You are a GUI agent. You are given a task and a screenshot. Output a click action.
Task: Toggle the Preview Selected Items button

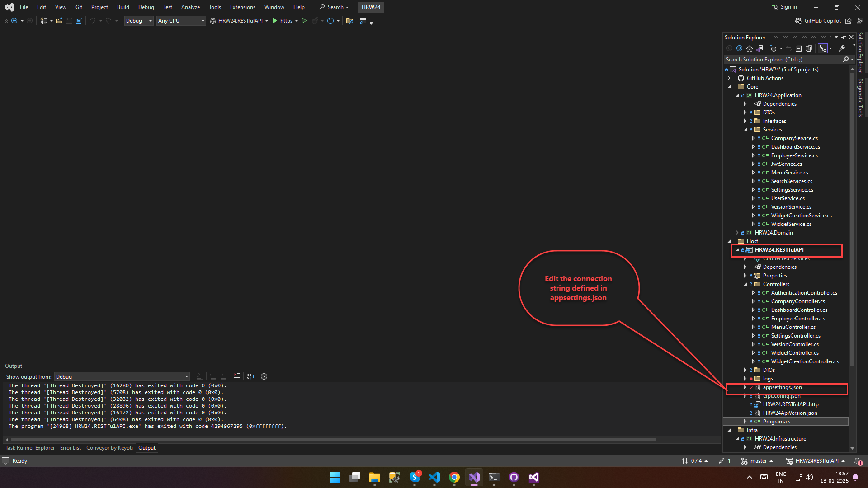[x=823, y=48]
